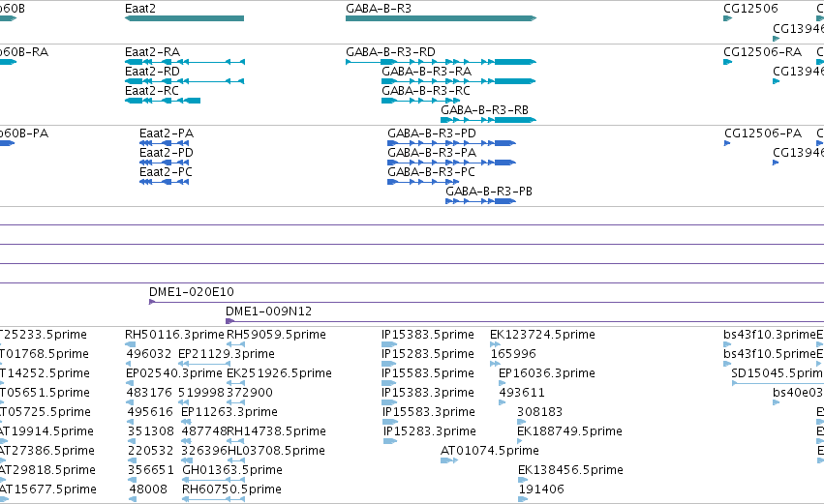The image size is (824, 504).
Task: Click EST EK123724.5prime
Action: point(542,335)
